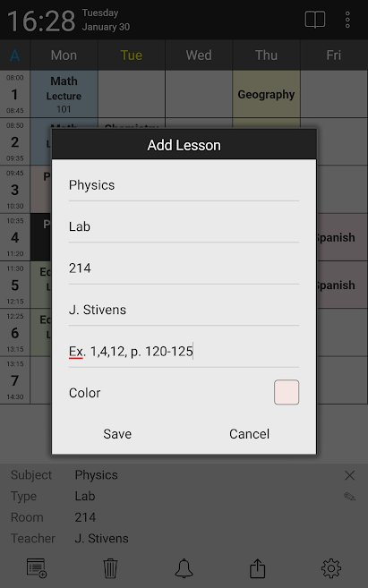Image resolution: width=368 pixels, height=588 pixels.
Task: Edit the Physics subject field
Action: click(x=184, y=185)
